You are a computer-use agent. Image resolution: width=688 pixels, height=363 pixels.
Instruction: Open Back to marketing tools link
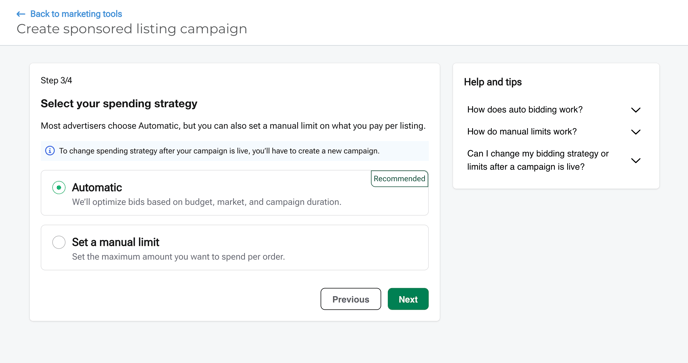(x=76, y=14)
